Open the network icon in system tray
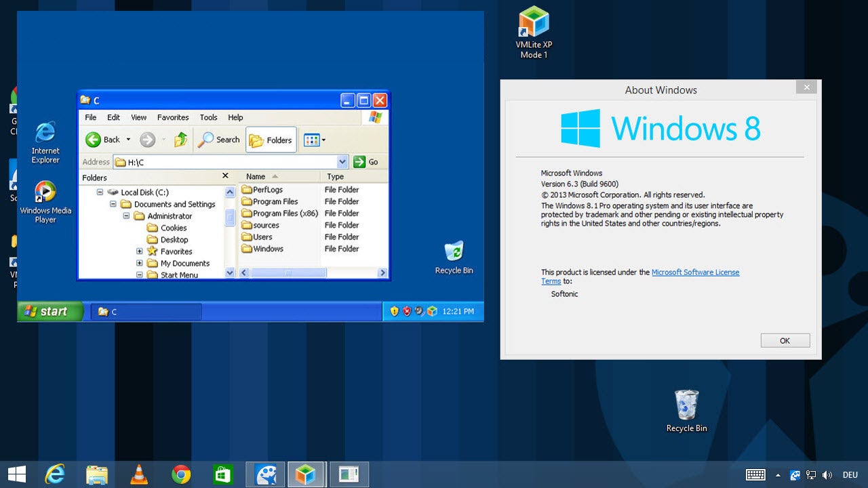The image size is (868, 488). point(811,474)
